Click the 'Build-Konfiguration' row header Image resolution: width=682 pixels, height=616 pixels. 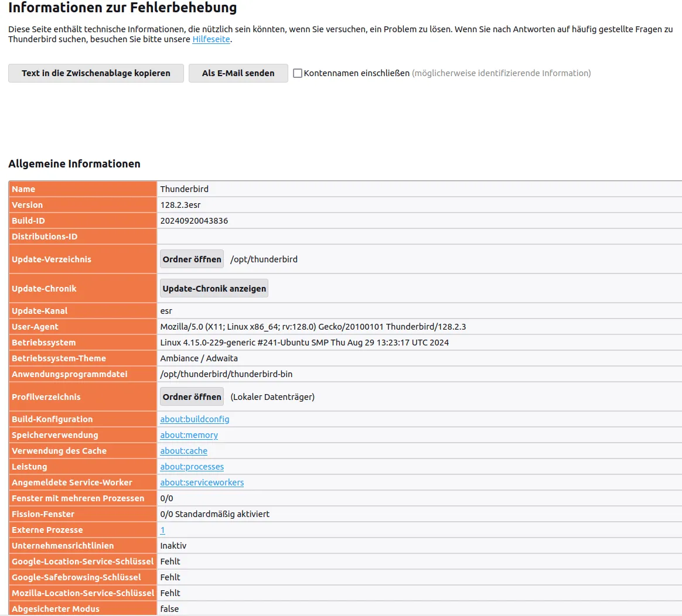click(83, 419)
